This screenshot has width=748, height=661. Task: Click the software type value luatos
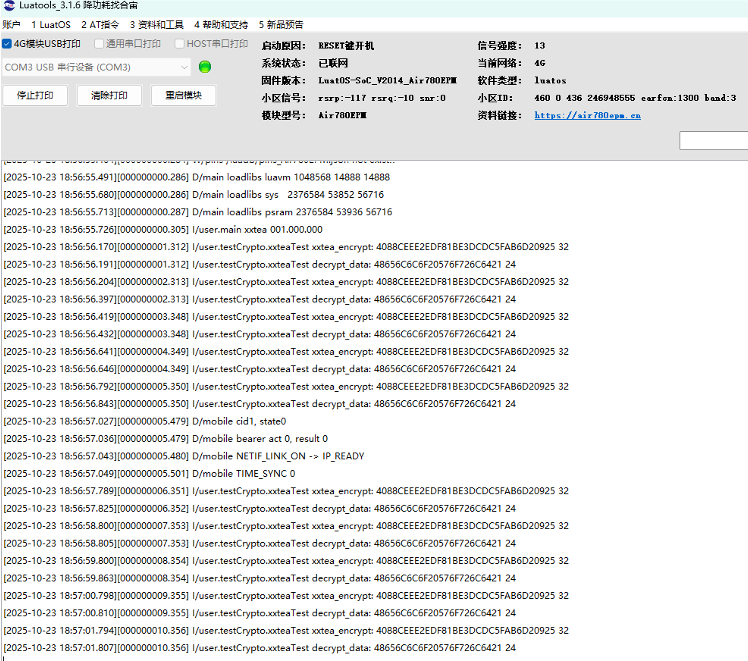(x=550, y=81)
